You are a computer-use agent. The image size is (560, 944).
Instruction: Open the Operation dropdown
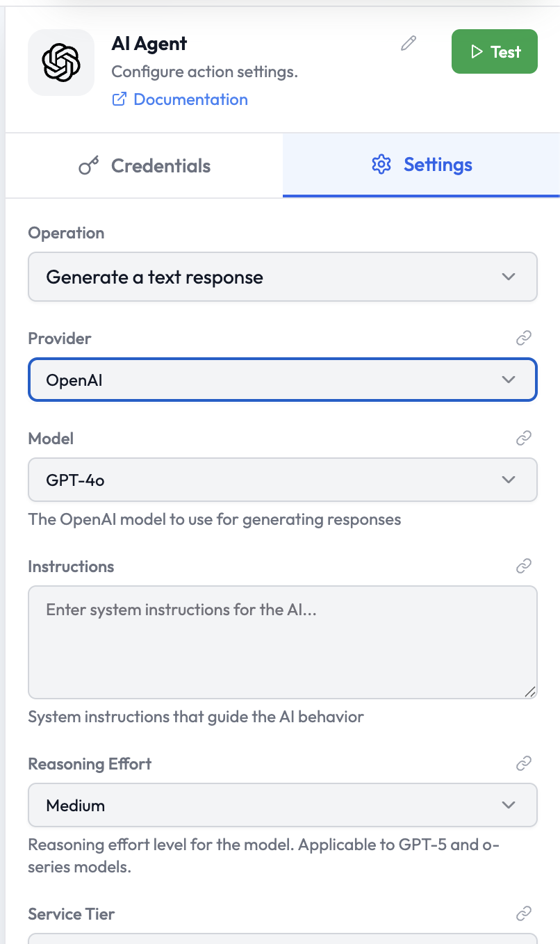[282, 277]
